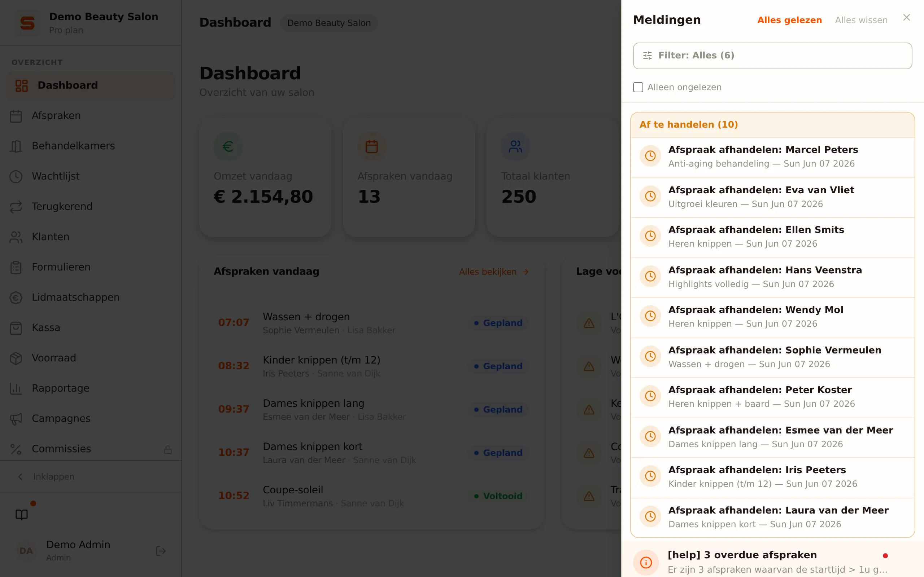Open the Afspraak afhandelen: Wendy Mol notification
The height and width of the screenshot is (577, 924).
coord(772,317)
